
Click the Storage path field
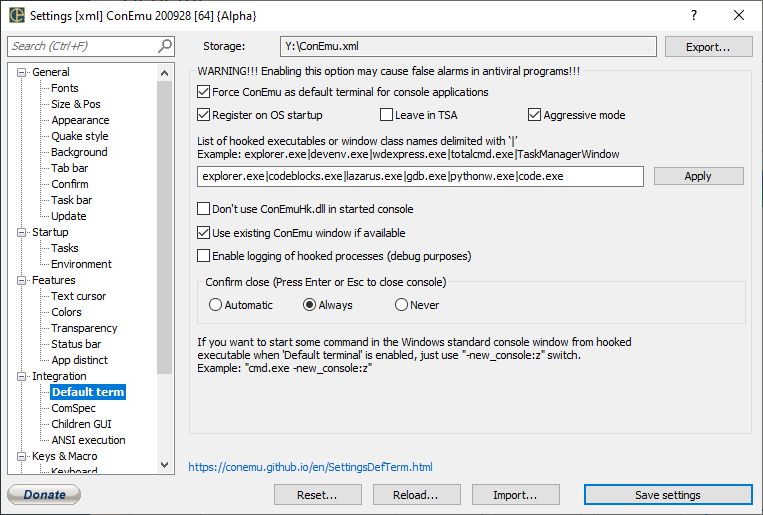[468, 46]
